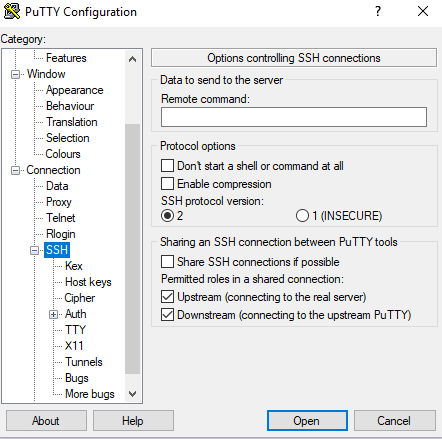
Task: Select Host keys in category tree
Action: [88, 282]
